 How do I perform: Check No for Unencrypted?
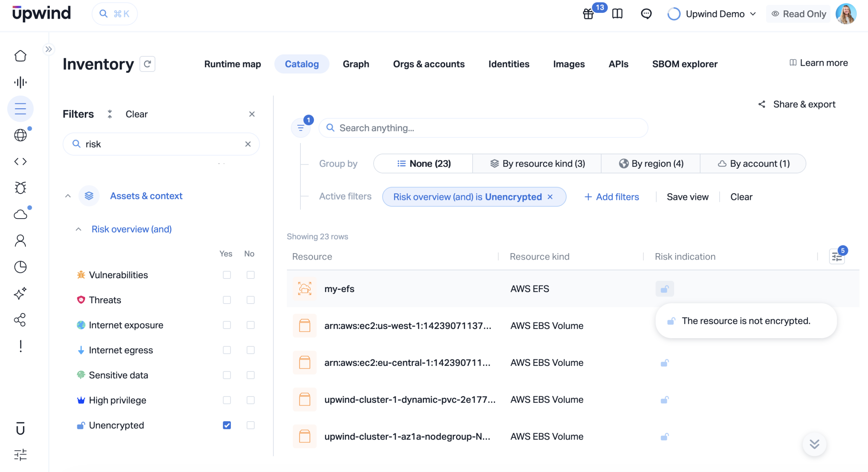coord(251,425)
